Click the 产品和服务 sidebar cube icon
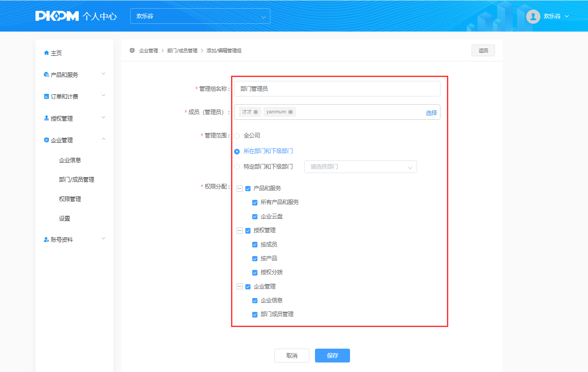Screen dimensions: 588x372 click(46, 74)
